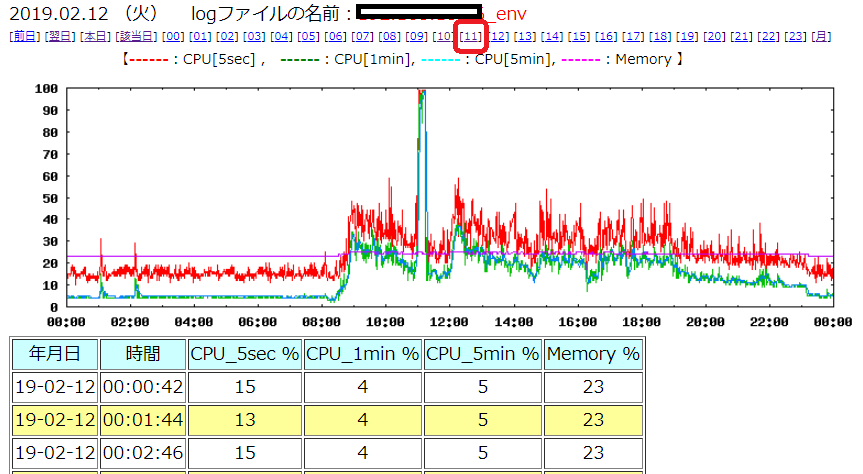Screen dimensions: 863x474
Task: Select hour link [02]
Action: tap(227, 36)
